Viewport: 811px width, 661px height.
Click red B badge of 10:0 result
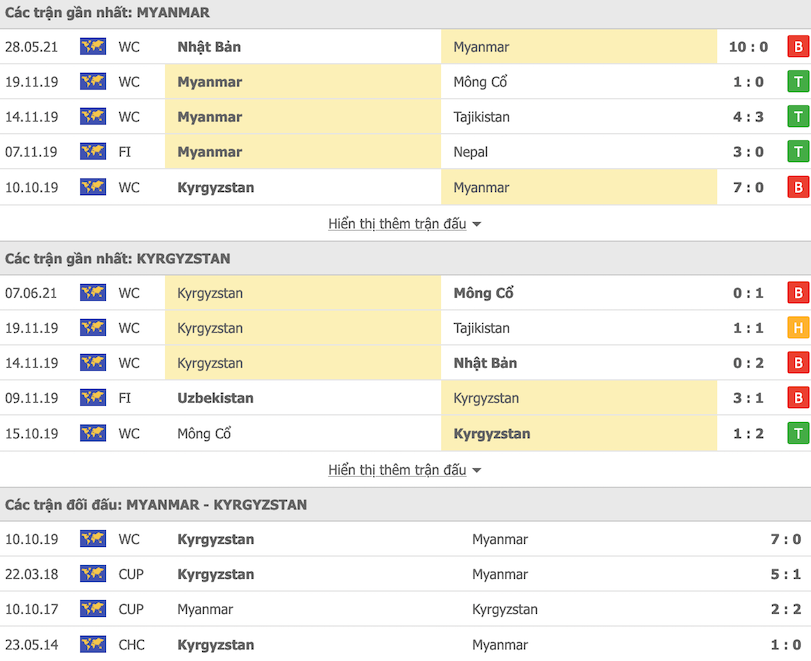click(x=798, y=47)
